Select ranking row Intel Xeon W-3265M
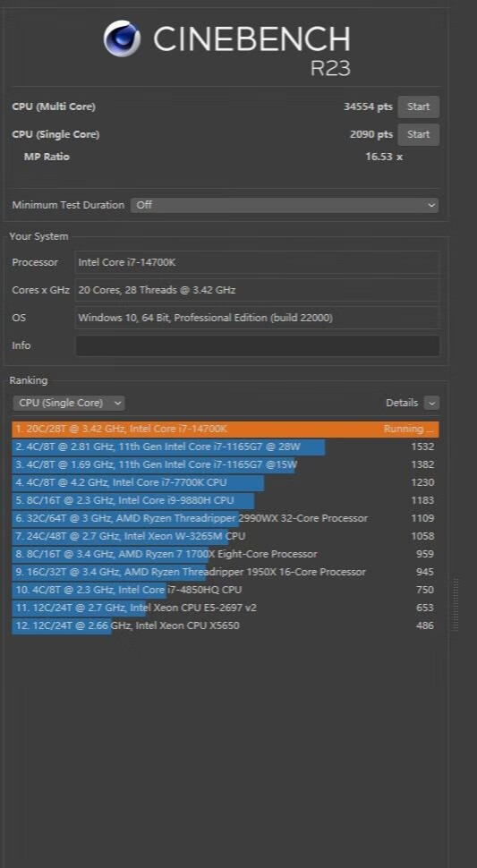The image size is (477, 868). (x=226, y=536)
